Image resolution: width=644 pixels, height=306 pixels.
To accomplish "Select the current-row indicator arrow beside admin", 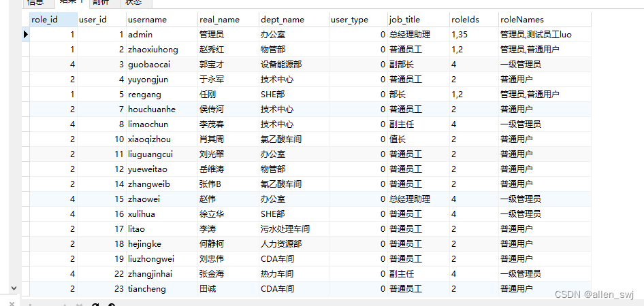I will [26, 35].
